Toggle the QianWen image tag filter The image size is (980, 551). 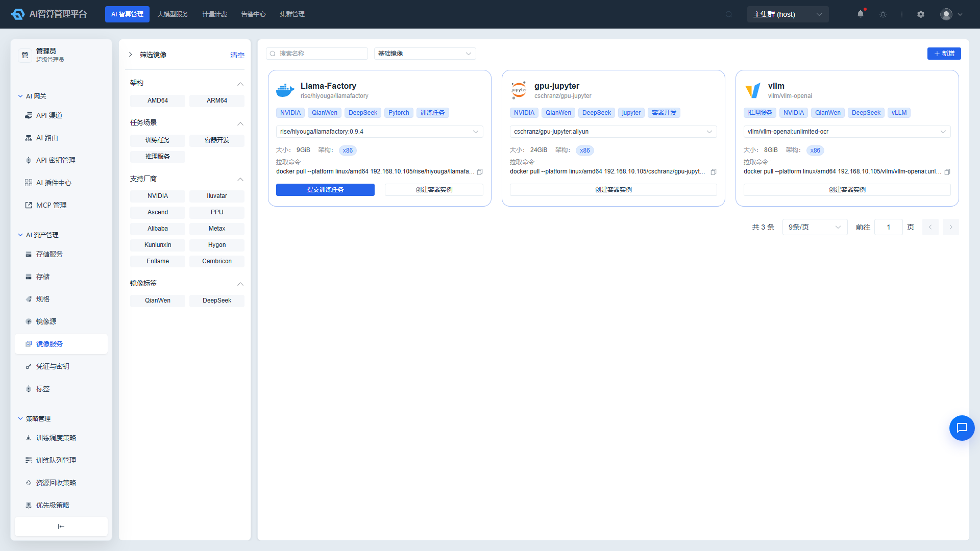(x=158, y=300)
